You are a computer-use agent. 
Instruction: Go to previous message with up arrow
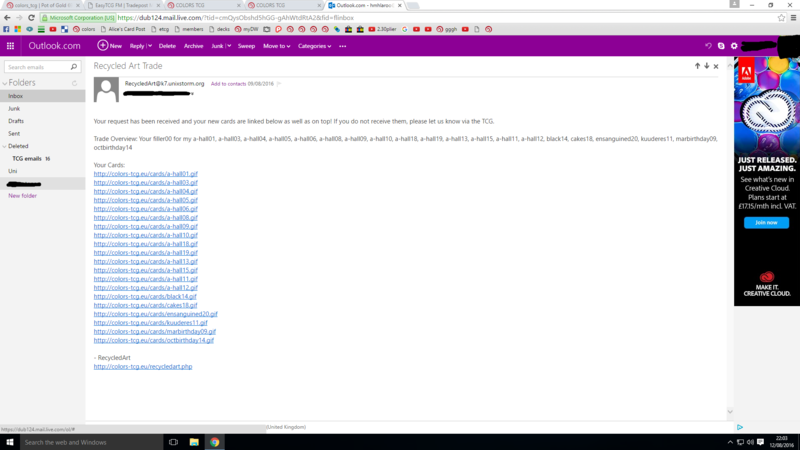697,66
